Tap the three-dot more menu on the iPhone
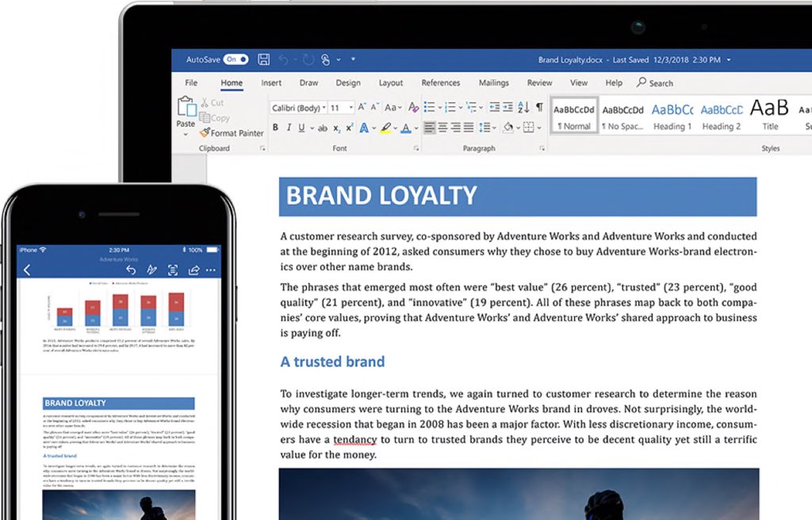The width and height of the screenshot is (812, 520). click(x=211, y=270)
